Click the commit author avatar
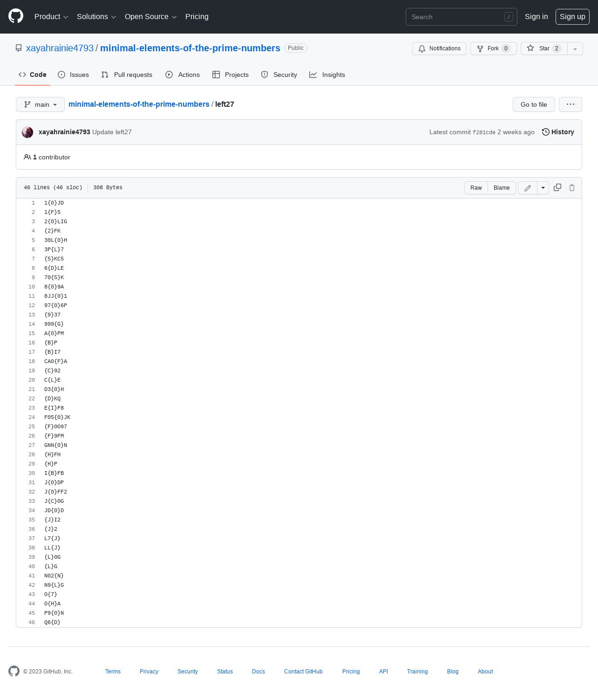This screenshot has width=598, height=700. click(27, 132)
